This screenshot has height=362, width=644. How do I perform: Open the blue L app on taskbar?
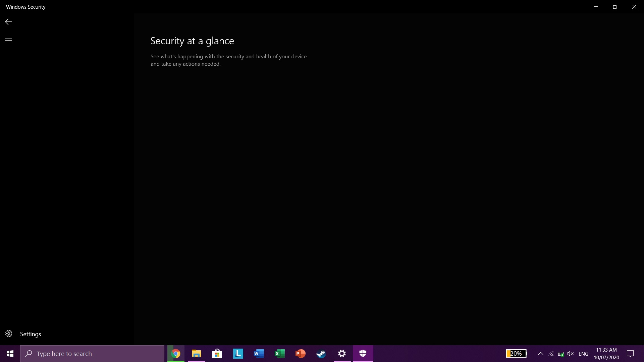pyautogui.click(x=238, y=354)
